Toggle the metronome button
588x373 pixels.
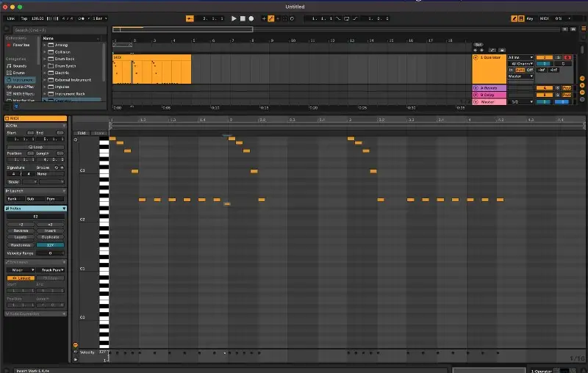(x=81, y=18)
